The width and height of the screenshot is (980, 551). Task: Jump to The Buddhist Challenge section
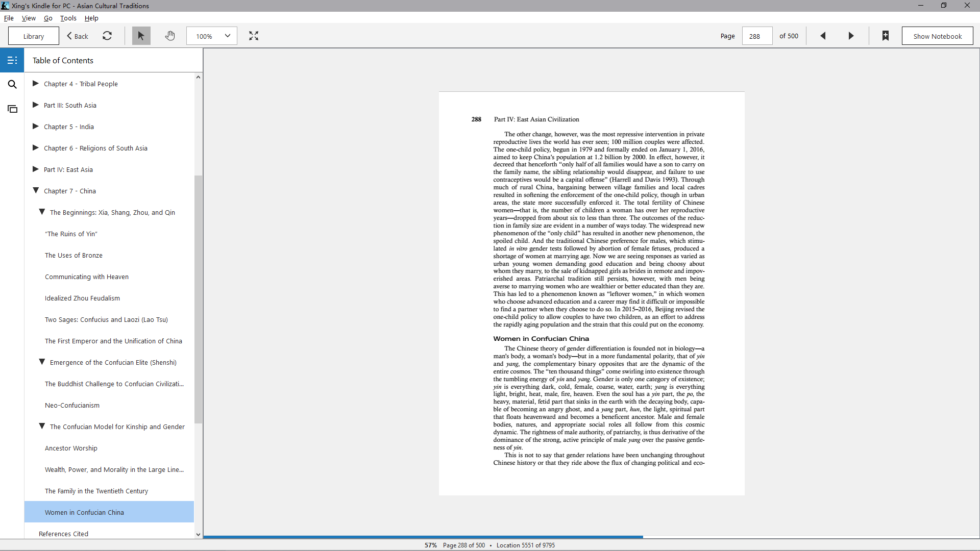(x=114, y=384)
